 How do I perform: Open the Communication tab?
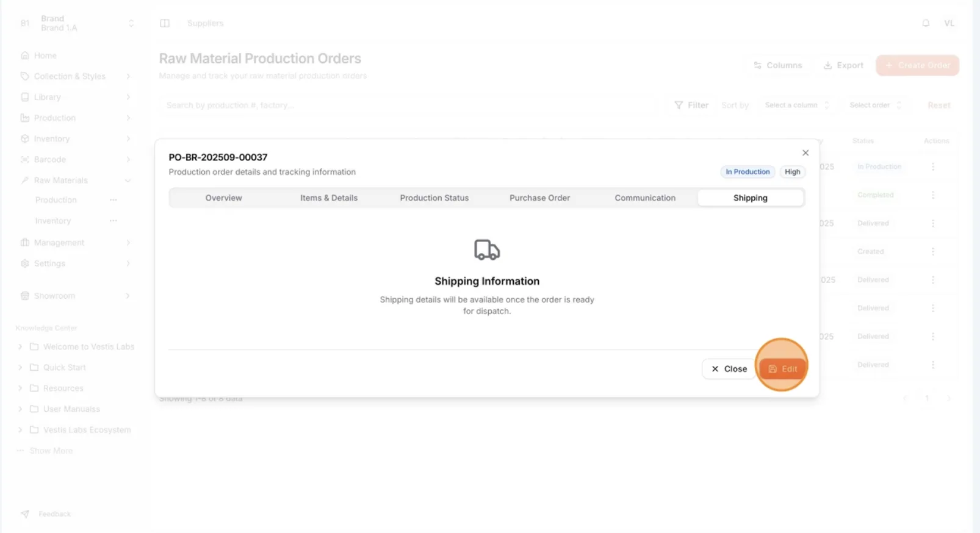tap(645, 198)
